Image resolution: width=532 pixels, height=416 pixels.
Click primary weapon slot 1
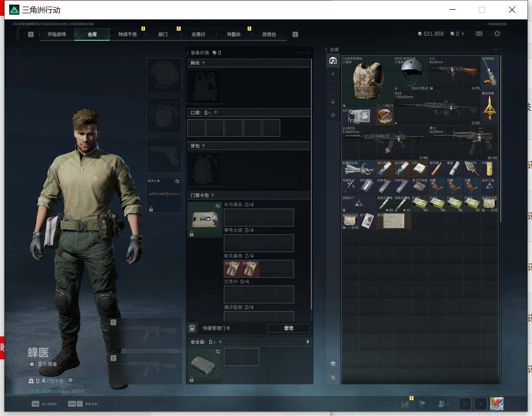[145, 333]
